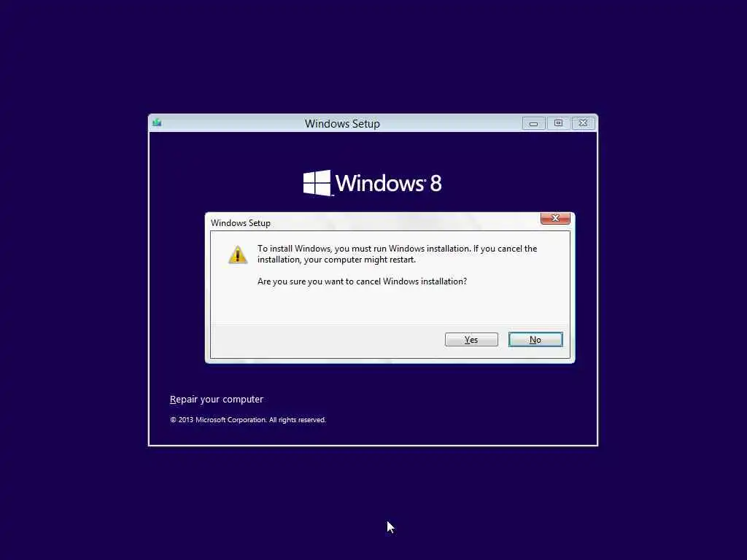Click the 2013 Microsoft copyright notice

248,419
